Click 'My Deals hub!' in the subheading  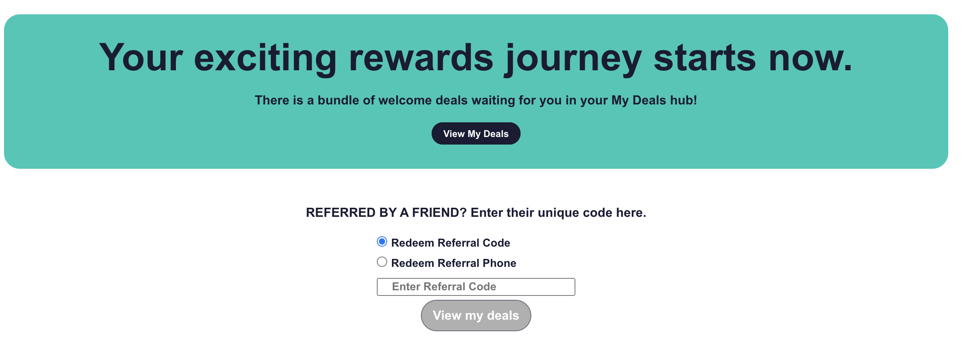654,100
